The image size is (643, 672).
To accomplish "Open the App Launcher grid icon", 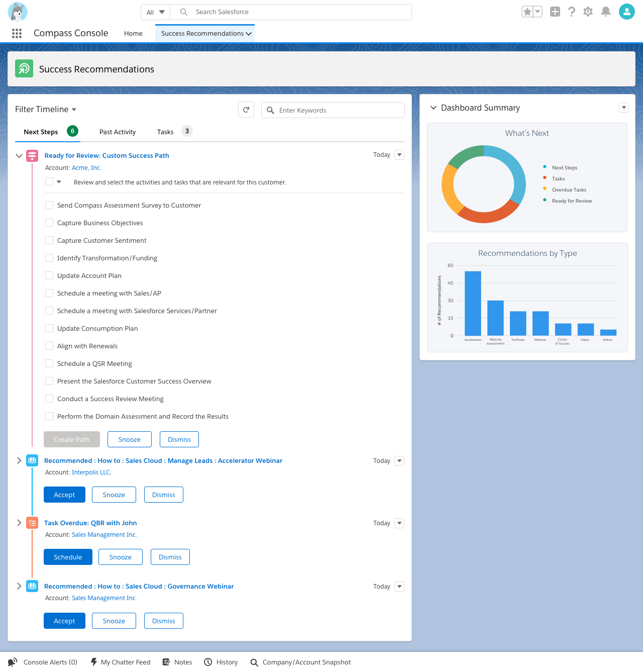I will [x=17, y=33].
